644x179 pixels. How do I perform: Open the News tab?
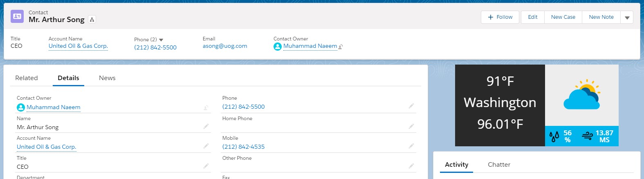click(x=107, y=78)
